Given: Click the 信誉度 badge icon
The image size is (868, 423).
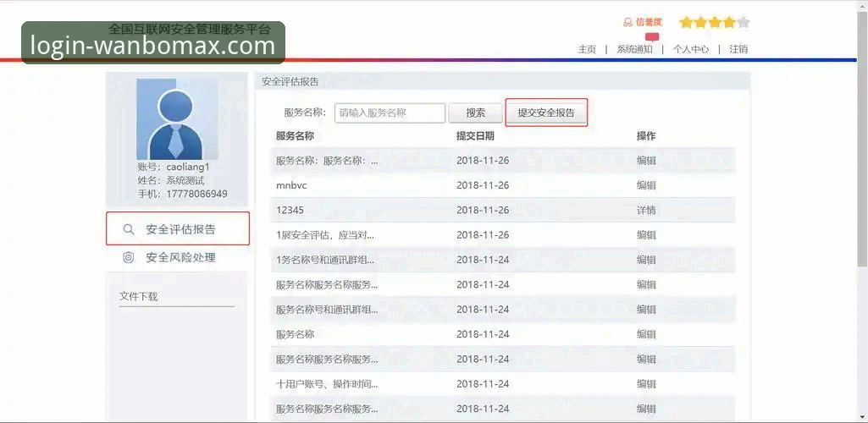Looking at the screenshot, I should tap(628, 23).
